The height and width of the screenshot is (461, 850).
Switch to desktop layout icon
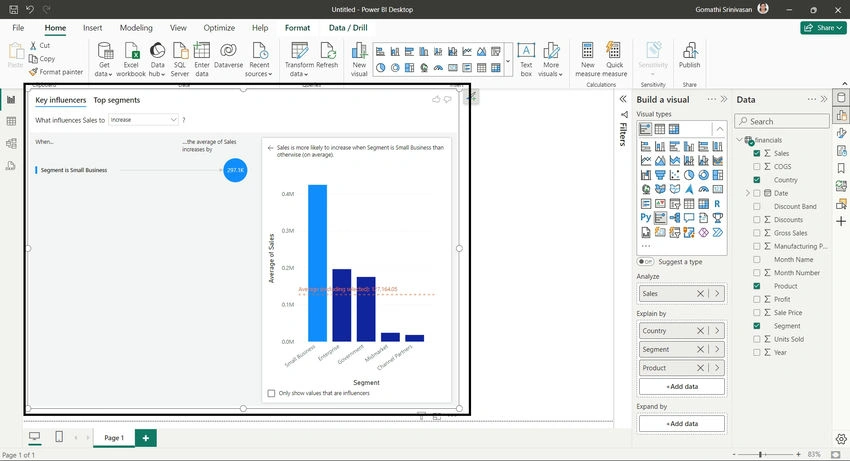(x=35, y=437)
